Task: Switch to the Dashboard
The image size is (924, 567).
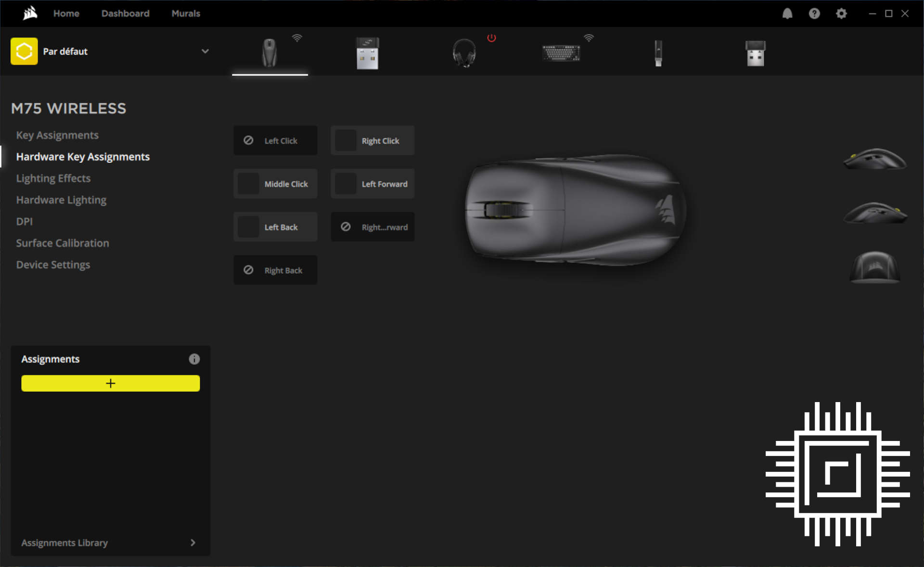Action: tap(125, 13)
